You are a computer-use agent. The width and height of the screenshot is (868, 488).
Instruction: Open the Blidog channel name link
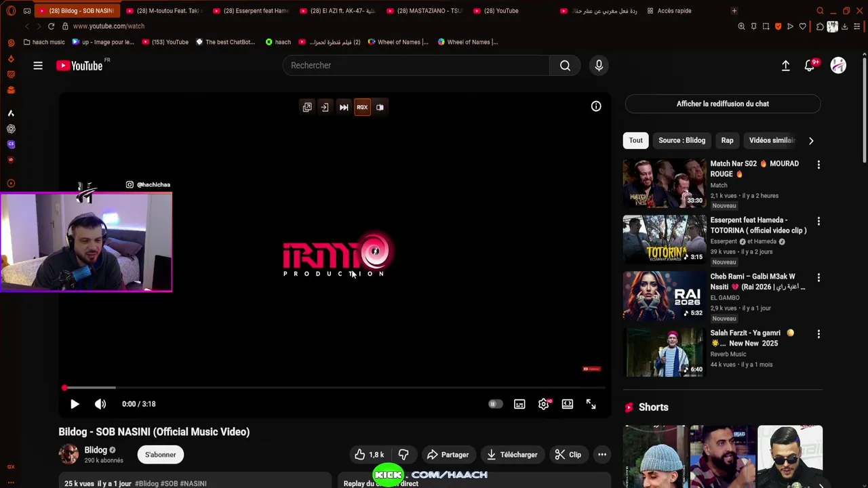coord(96,450)
